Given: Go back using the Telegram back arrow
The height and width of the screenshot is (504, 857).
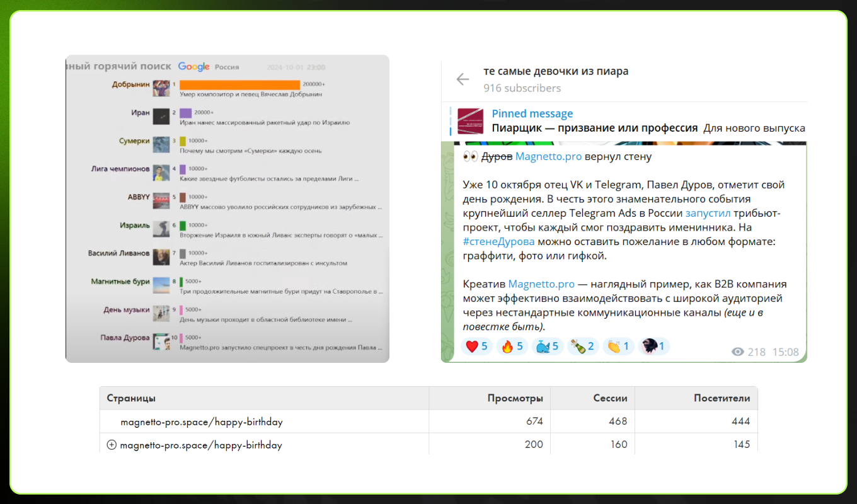Looking at the screenshot, I should (463, 79).
